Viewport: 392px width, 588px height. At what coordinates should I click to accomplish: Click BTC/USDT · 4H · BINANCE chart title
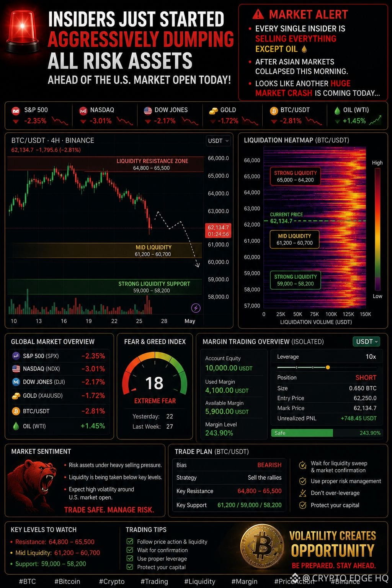53,140
